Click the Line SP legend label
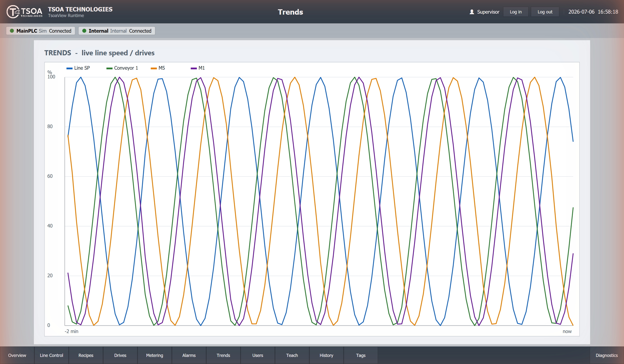This screenshot has width=624, height=364. point(82,68)
